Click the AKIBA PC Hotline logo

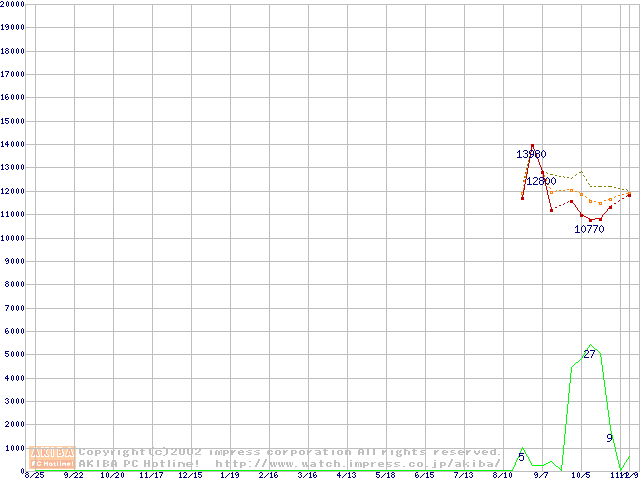(53, 458)
